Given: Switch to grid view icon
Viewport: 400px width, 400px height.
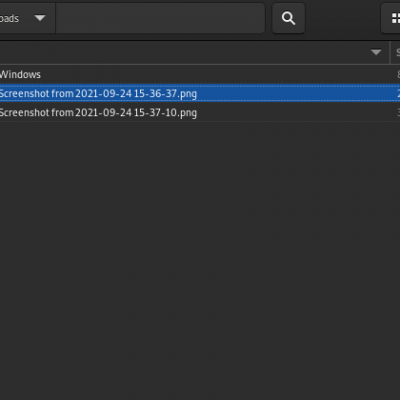Looking at the screenshot, I should (x=395, y=18).
